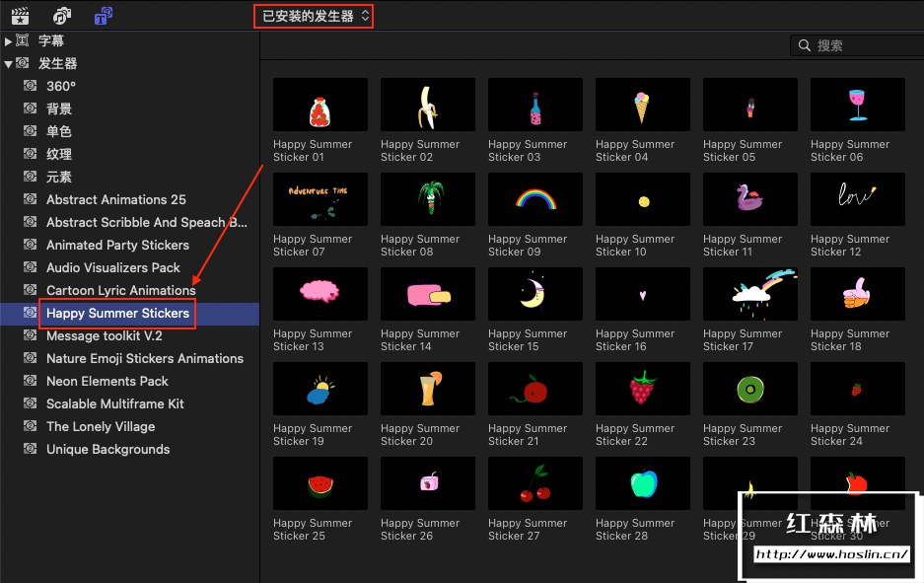
Task: Click the icon beside Audio Visualizers Pack
Action: (x=30, y=267)
